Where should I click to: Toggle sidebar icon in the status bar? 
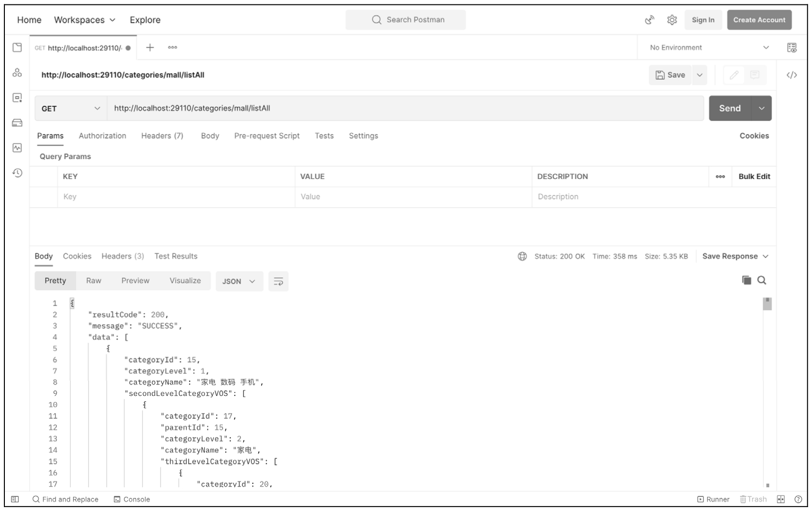(15, 499)
